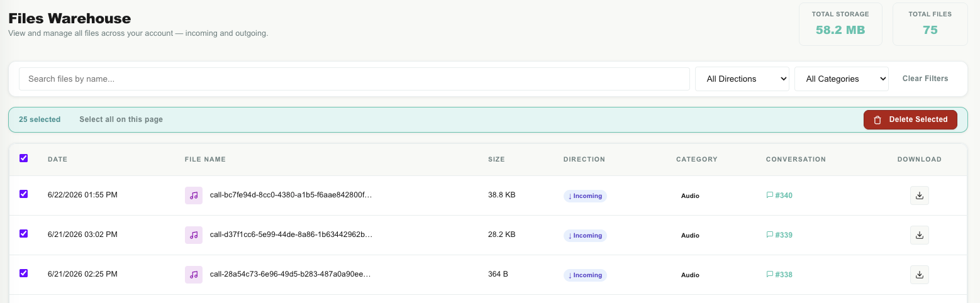Open the All Directions dropdown
Image resolution: width=980 pixels, height=303 pixels.
pos(742,79)
